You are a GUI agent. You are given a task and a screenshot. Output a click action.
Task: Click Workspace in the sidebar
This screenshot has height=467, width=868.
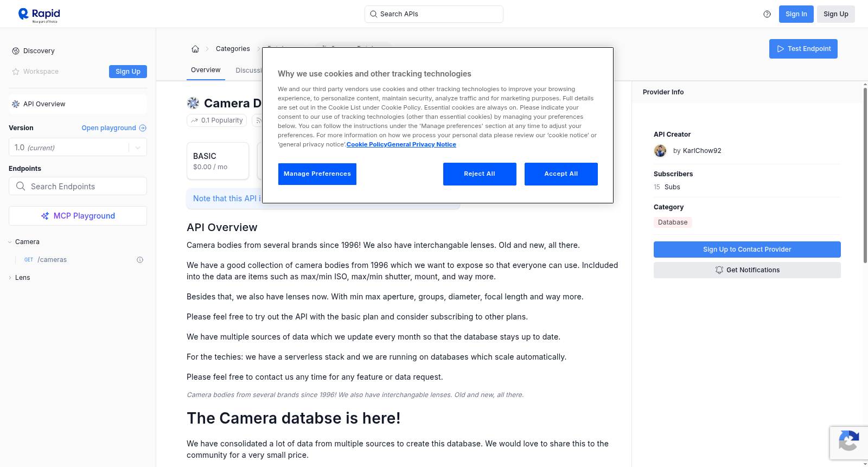click(x=41, y=72)
